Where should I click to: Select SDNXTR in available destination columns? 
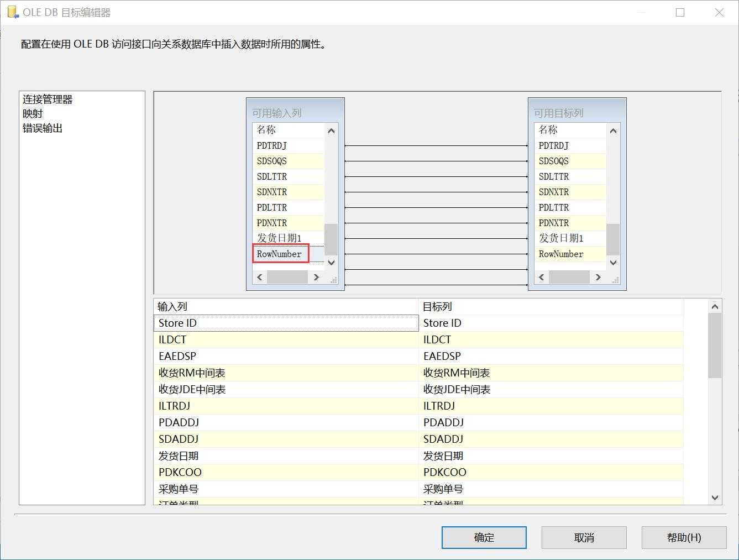tap(570, 192)
